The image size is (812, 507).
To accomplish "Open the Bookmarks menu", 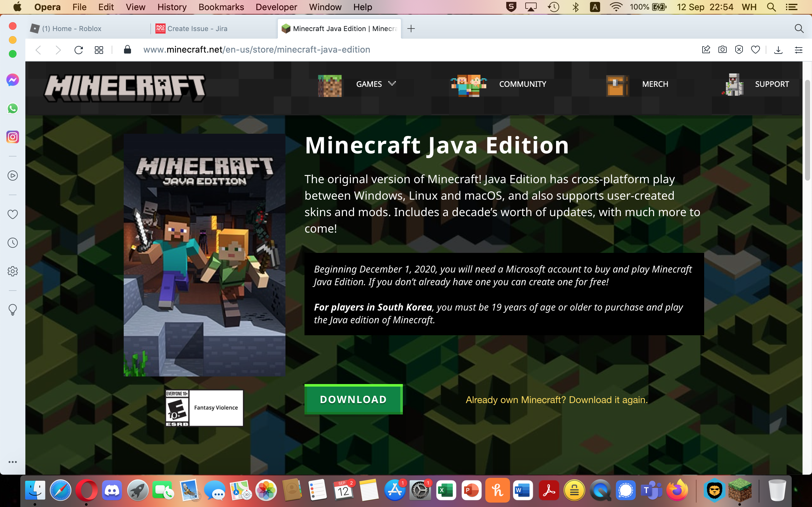I will 221,7.
